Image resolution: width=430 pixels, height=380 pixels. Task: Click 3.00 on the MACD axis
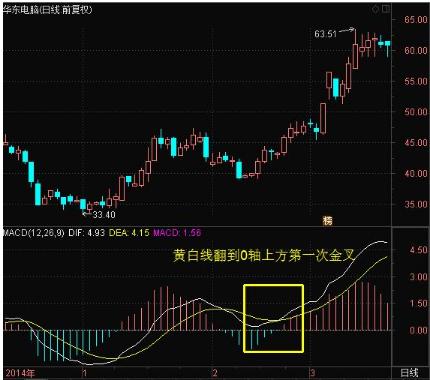(x=418, y=277)
